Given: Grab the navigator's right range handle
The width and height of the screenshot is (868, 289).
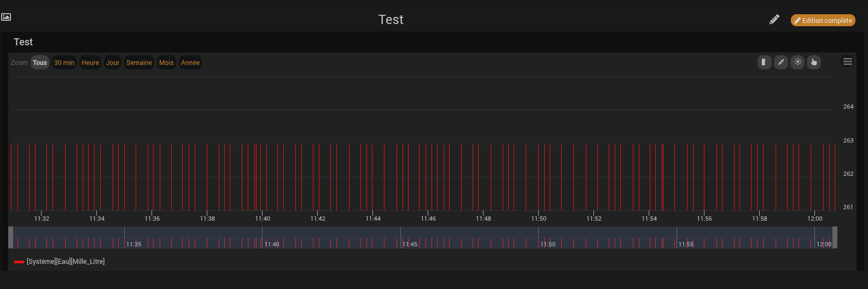Looking at the screenshot, I should click(835, 238).
